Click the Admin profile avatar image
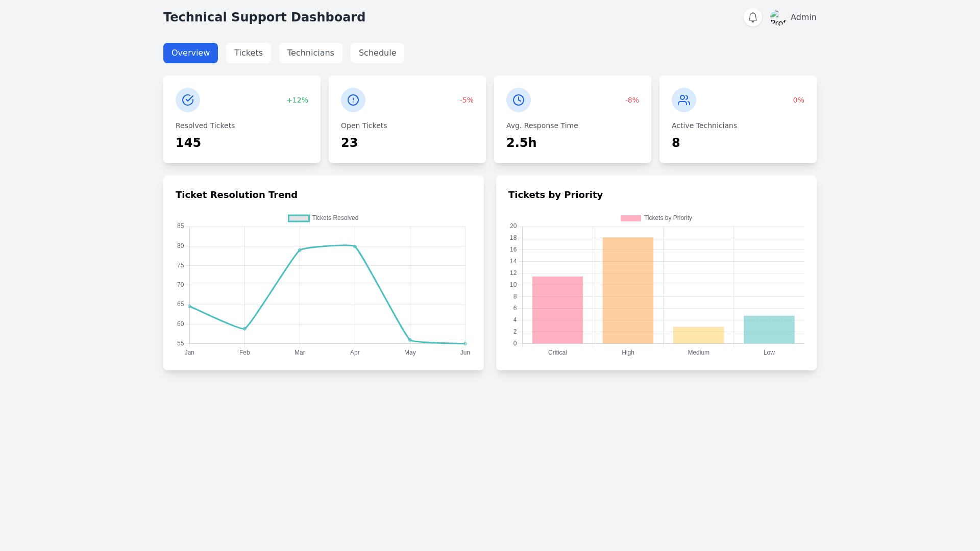 coord(778,17)
